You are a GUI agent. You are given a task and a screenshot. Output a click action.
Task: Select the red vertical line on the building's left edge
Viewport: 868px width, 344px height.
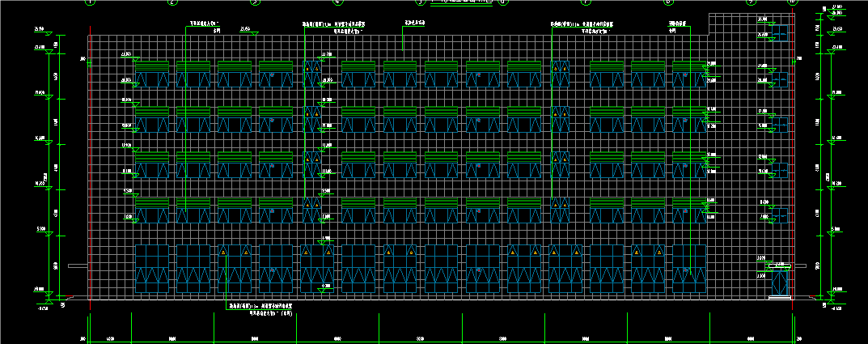[90, 164]
